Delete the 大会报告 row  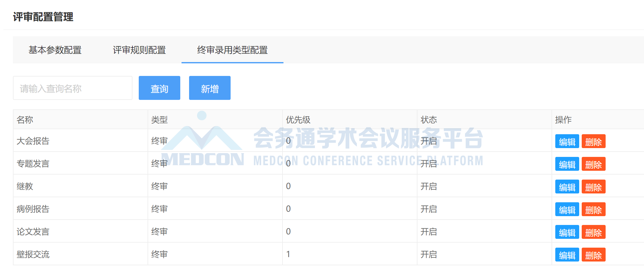pos(593,141)
